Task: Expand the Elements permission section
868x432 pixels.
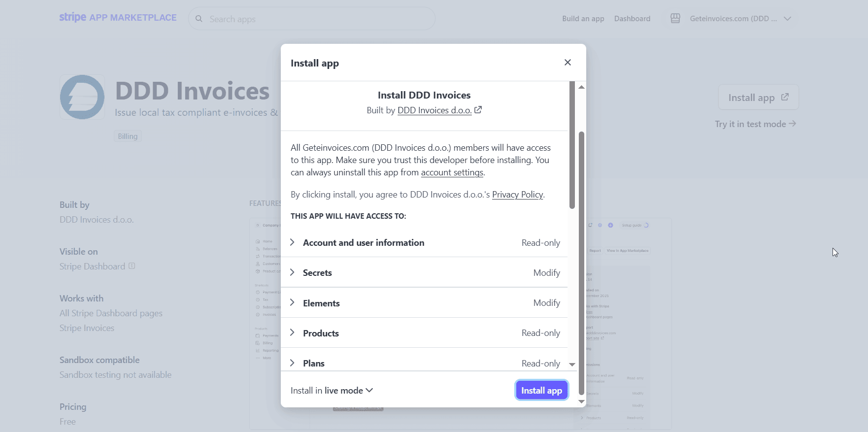Action: click(292, 303)
